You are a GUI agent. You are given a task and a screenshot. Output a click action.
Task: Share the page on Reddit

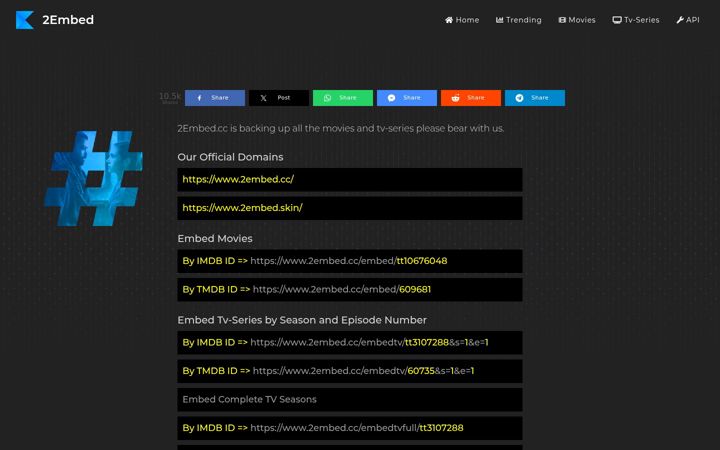(x=471, y=98)
